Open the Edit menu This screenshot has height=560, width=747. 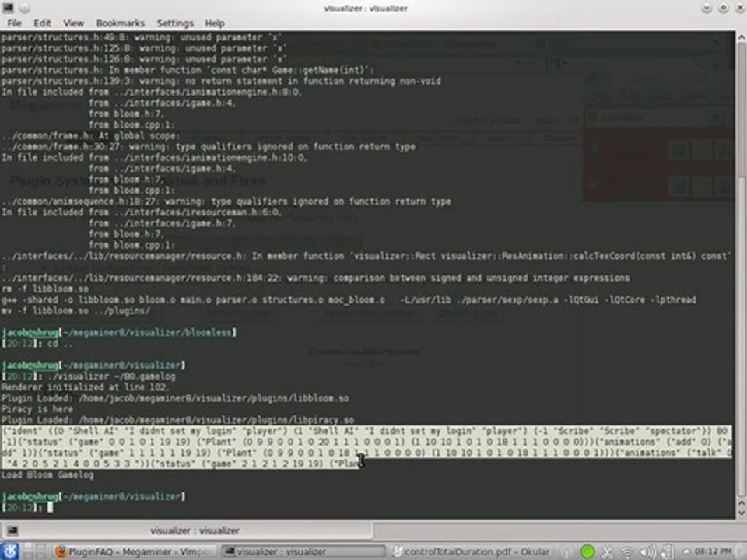coord(42,23)
